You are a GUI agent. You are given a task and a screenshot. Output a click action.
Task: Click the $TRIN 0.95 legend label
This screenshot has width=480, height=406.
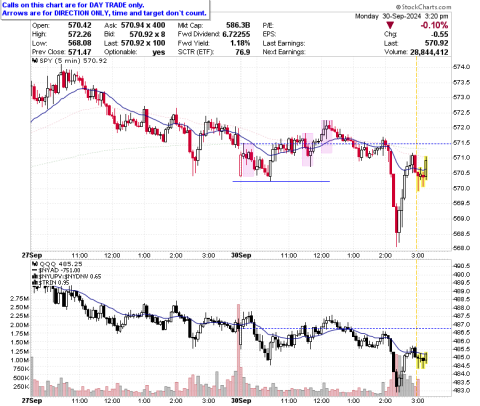(54, 283)
